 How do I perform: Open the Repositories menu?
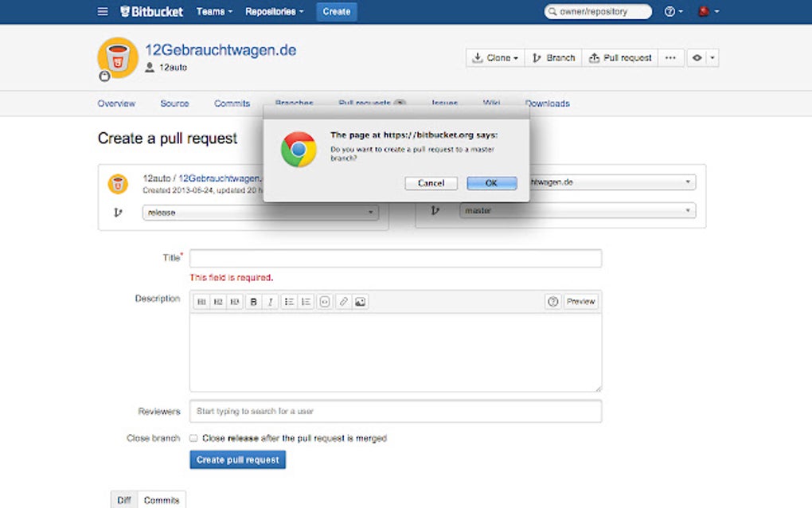tap(274, 11)
